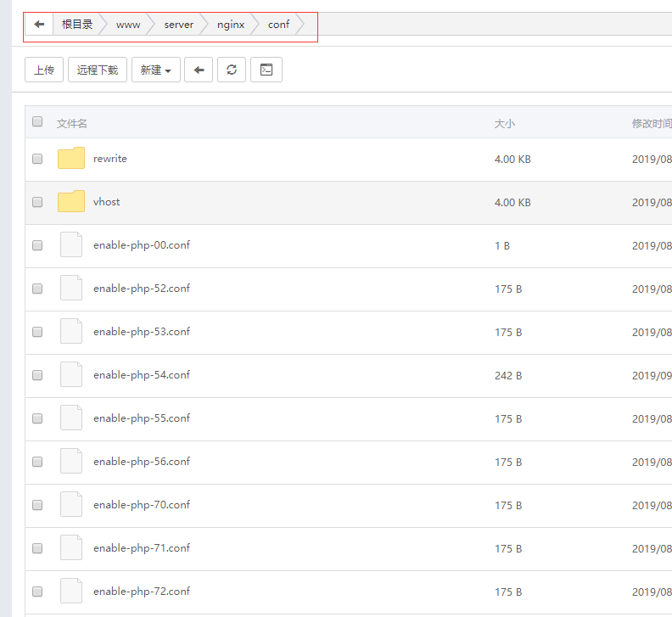
Task: Click the enable-php-00.conf file icon
Action: (x=71, y=245)
